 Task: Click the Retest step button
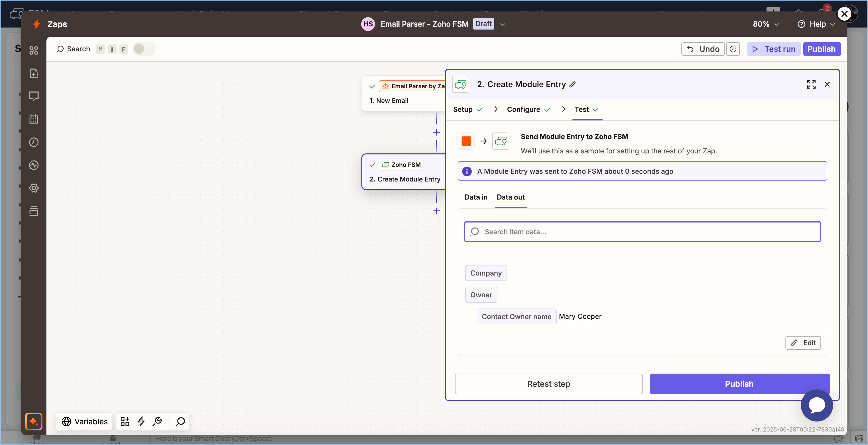coord(549,384)
